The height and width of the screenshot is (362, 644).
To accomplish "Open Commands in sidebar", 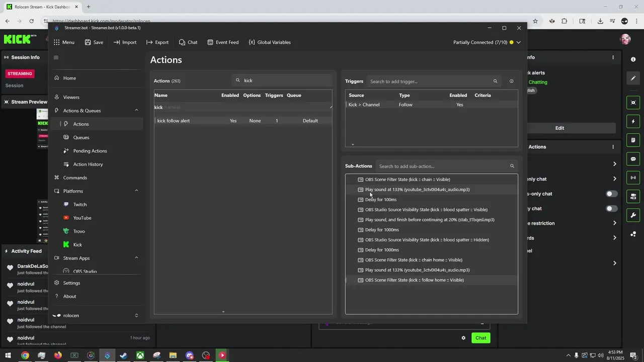I will (75, 177).
